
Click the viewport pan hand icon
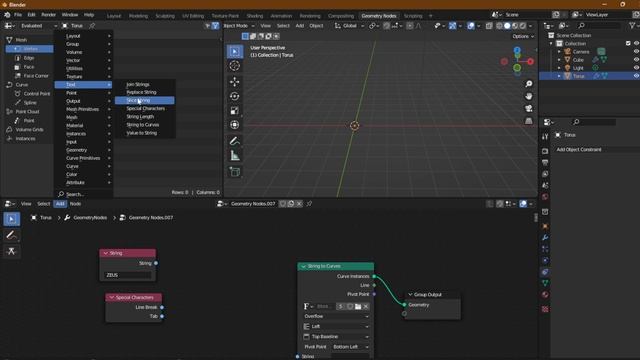pyautogui.click(x=529, y=96)
